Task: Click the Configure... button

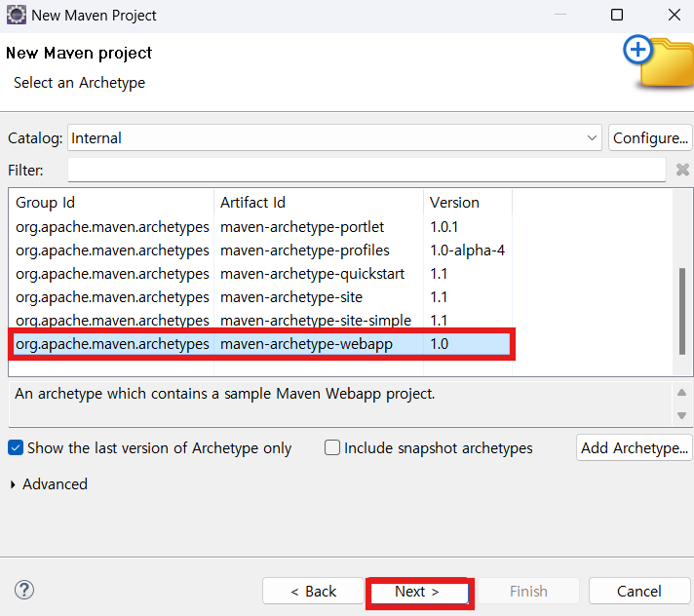Action: (650, 138)
